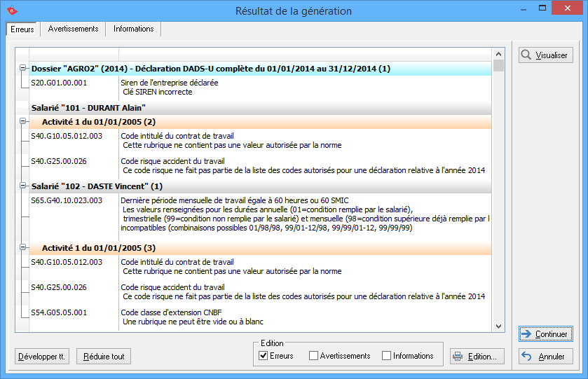
Task: Enable the Informations edition checkbox
Action: coord(386,356)
